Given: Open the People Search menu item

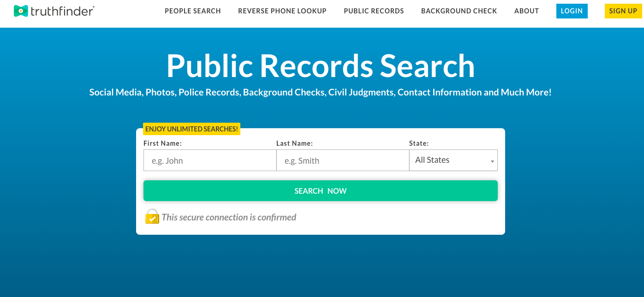Looking at the screenshot, I should coord(193,11).
